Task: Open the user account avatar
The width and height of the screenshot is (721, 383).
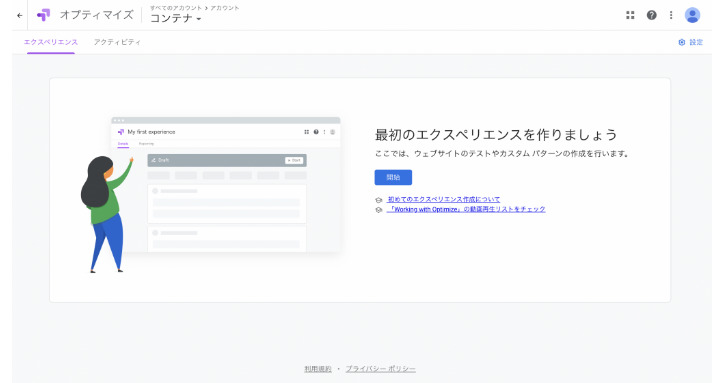Action: tap(692, 15)
